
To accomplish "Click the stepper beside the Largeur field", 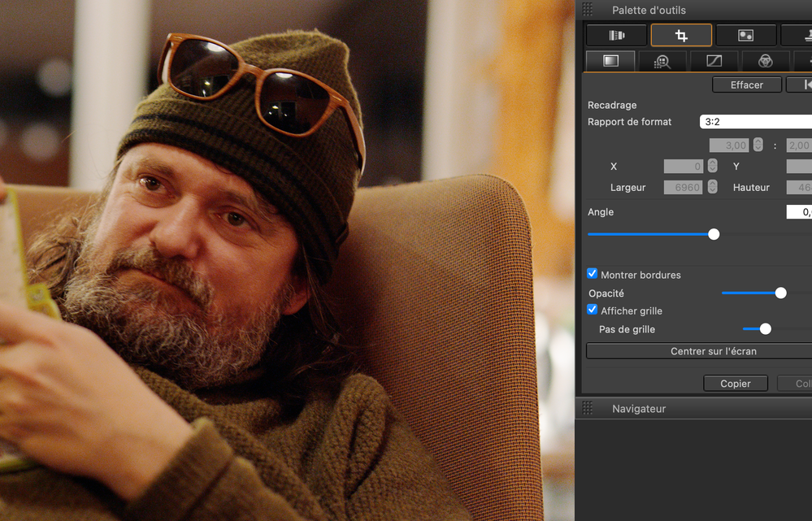I will click(x=712, y=187).
